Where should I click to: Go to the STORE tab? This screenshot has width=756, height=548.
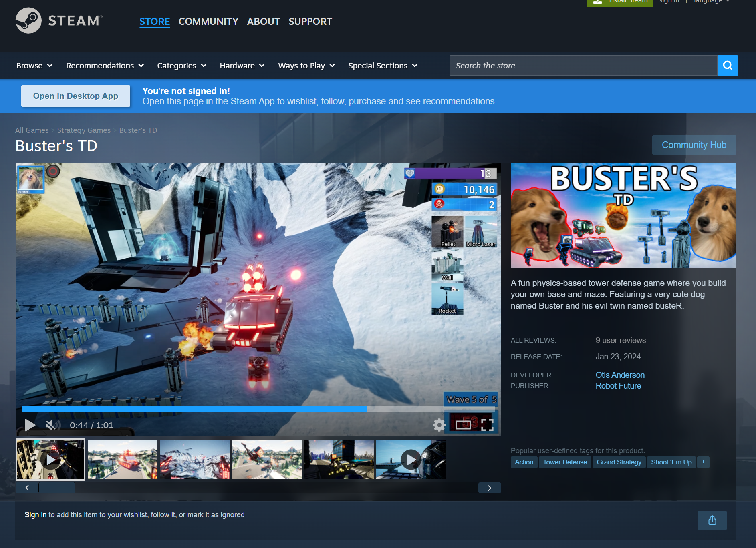pyautogui.click(x=155, y=22)
